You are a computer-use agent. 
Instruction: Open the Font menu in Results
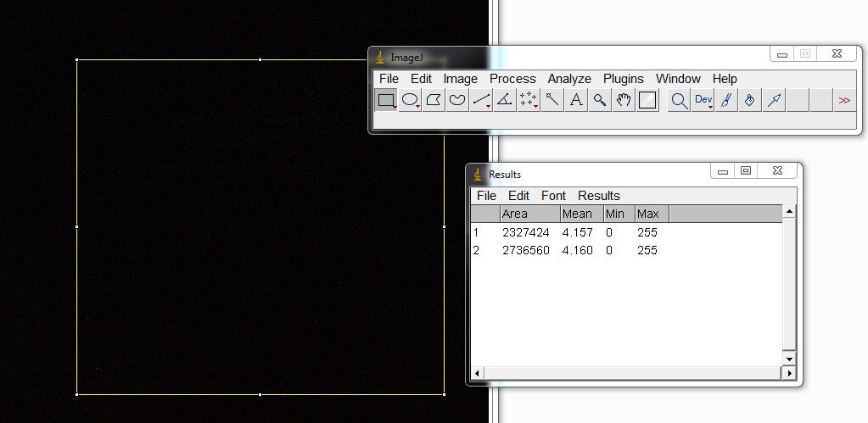553,196
